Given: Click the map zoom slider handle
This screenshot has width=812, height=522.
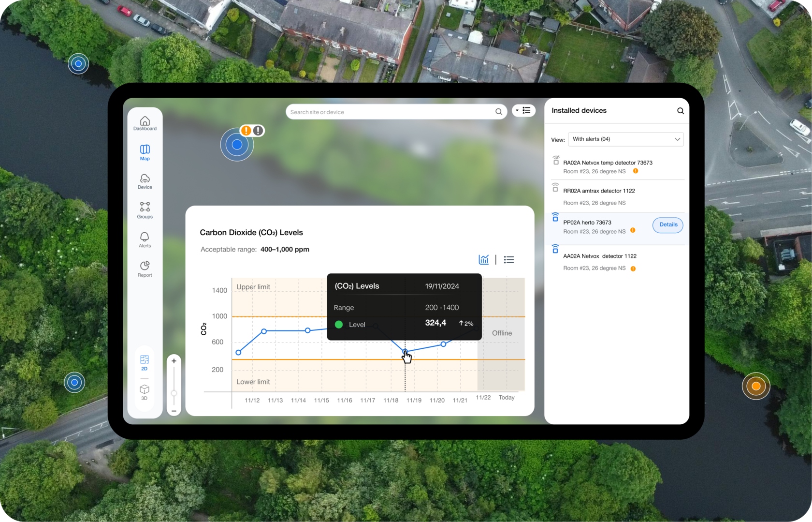Looking at the screenshot, I should tap(174, 393).
